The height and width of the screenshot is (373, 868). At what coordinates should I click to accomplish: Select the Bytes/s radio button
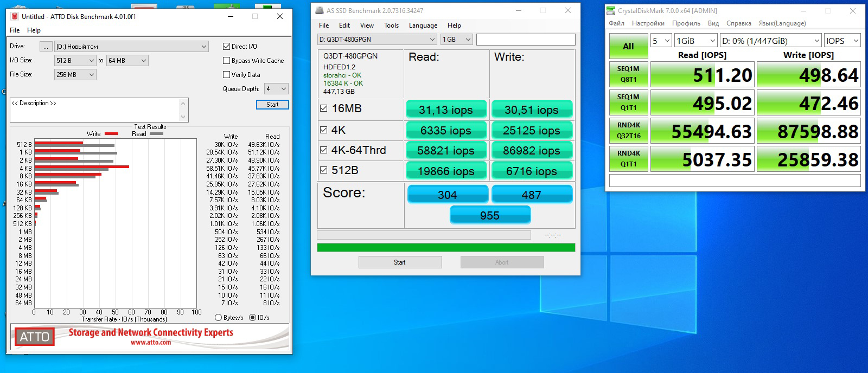[219, 317]
